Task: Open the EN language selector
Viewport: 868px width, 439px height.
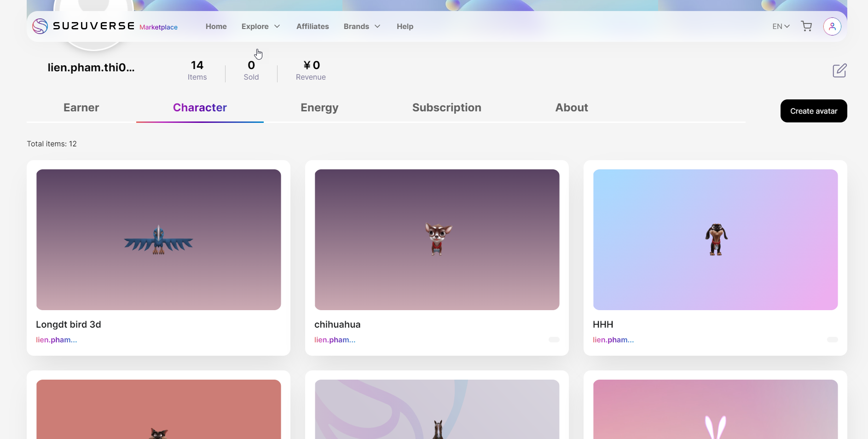Action: pos(781,26)
